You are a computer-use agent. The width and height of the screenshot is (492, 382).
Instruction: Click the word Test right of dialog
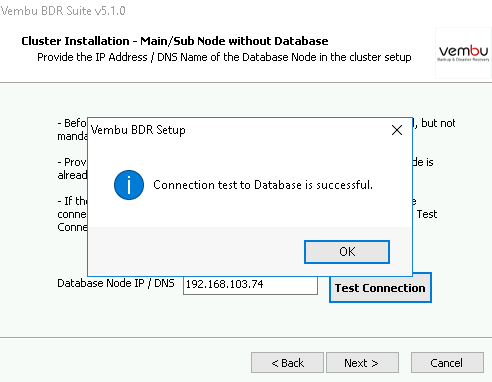[x=427, y=214]
